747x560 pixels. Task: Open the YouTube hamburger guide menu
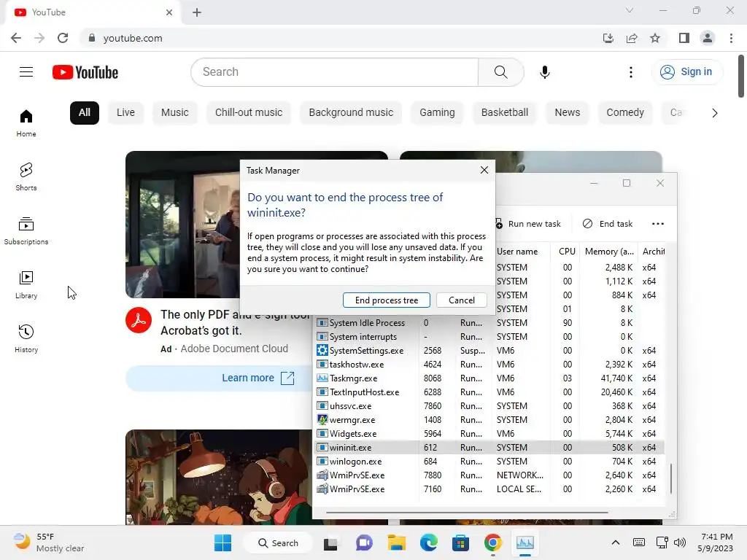pyautogui.click(x=26, y=72)
